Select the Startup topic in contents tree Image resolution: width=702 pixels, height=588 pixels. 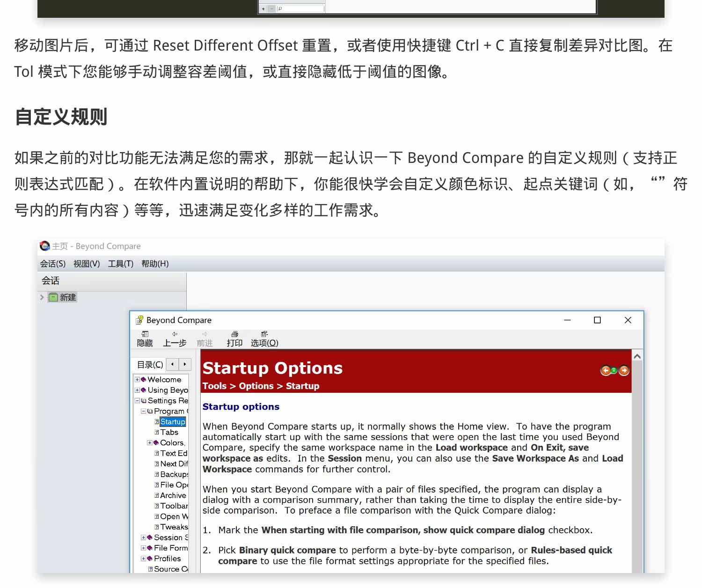coord(173,422)
